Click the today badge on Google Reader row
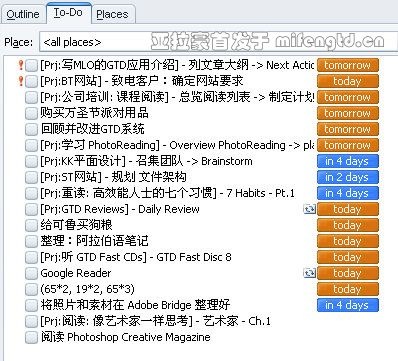This screenshot has width=398, height=361. 348,273
